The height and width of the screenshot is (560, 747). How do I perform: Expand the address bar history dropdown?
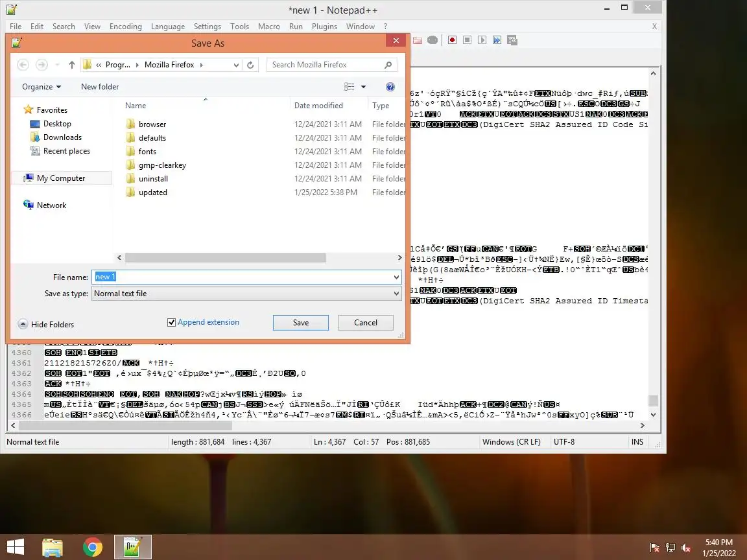tap(236, 65)
